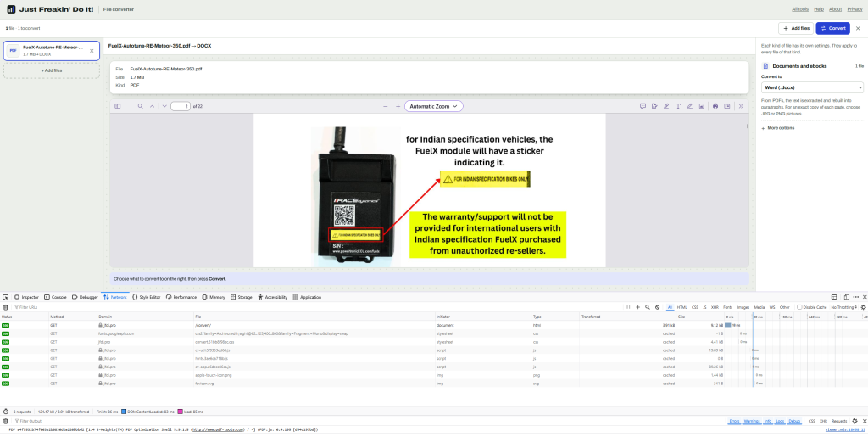Toggle responsive design mode icon
Viewport: 868px width, 437px height.
coord(847,298)
